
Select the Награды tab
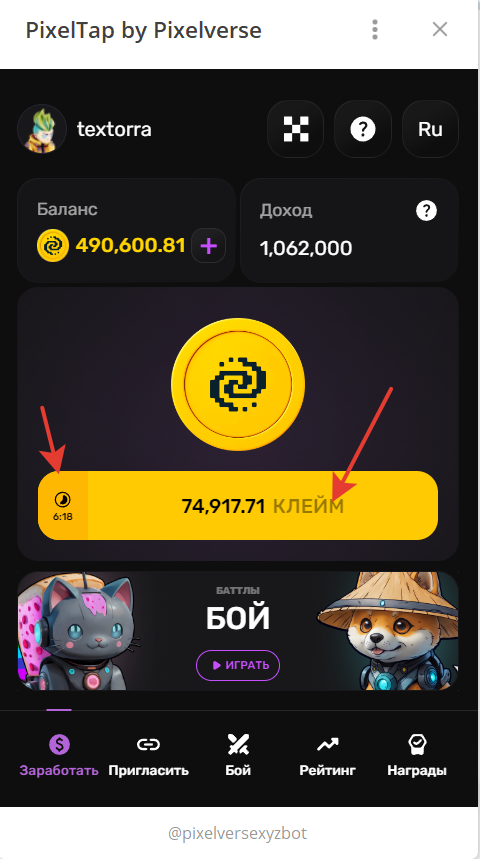coord(417,756)
